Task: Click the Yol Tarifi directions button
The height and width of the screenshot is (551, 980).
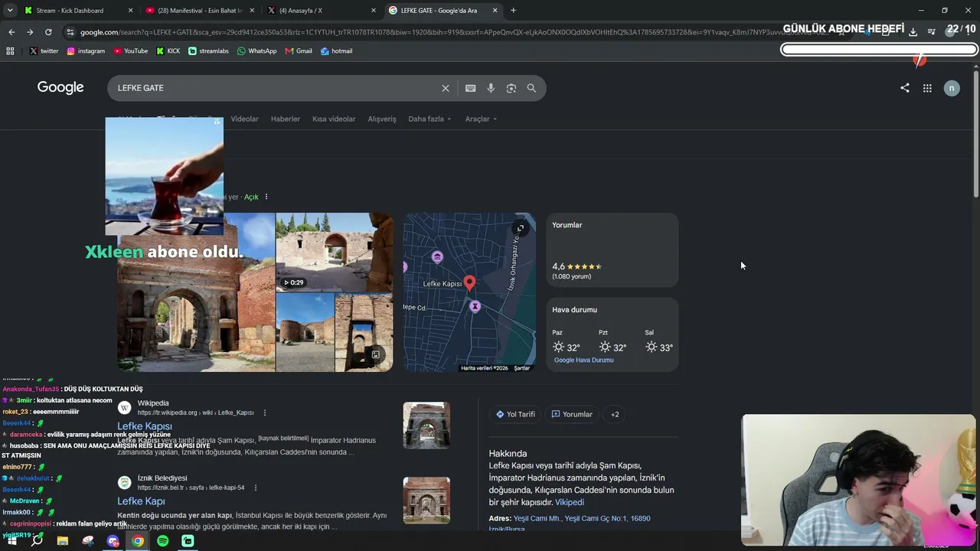Action: coord(515,415)
